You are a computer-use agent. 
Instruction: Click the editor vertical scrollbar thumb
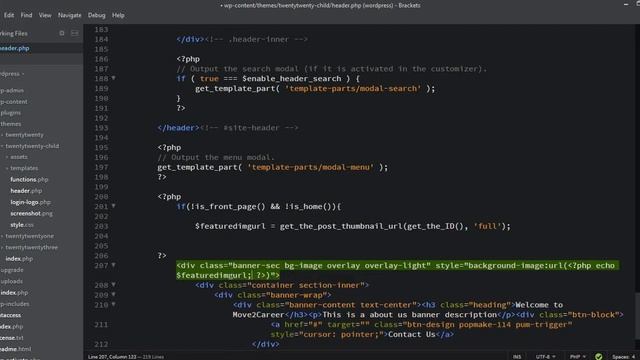tap(637, 315)
